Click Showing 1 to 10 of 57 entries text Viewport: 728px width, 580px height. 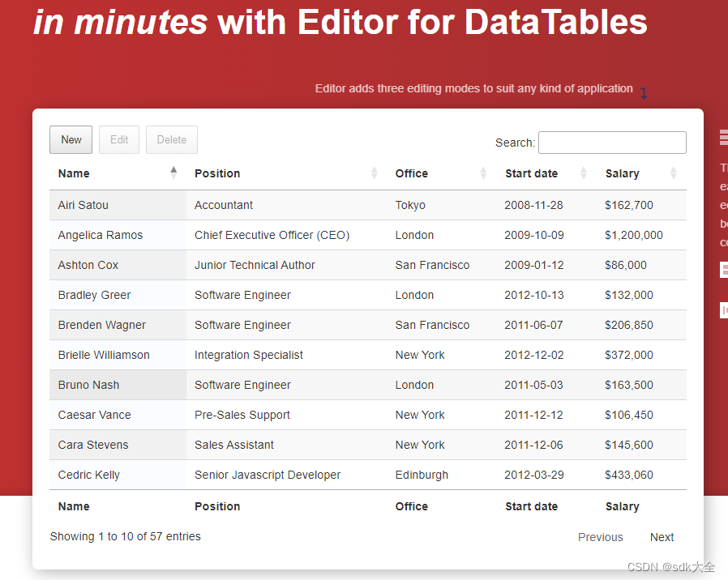(x=126, y=536)
